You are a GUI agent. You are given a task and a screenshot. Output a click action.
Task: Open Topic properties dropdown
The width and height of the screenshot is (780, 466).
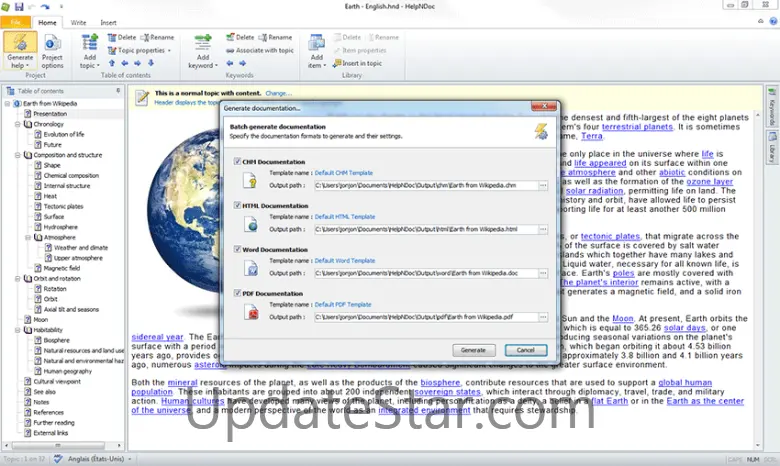click(139, 50)
